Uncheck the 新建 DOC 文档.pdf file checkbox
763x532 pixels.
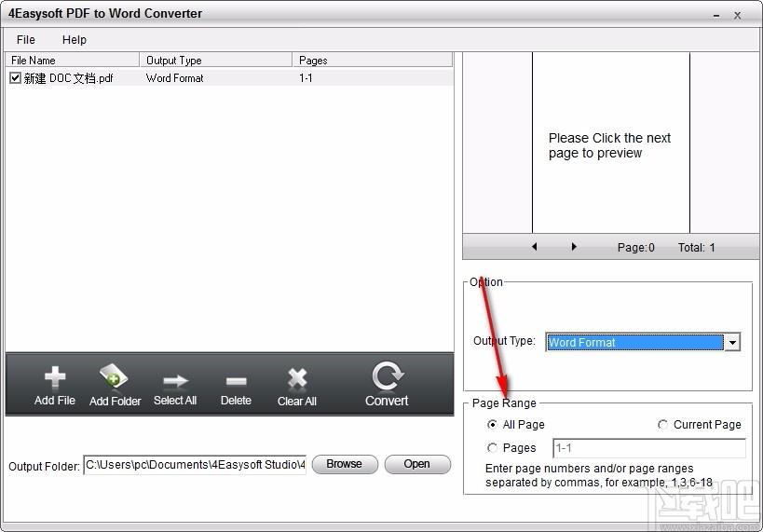pyautogui.click(x=15, y=78)
